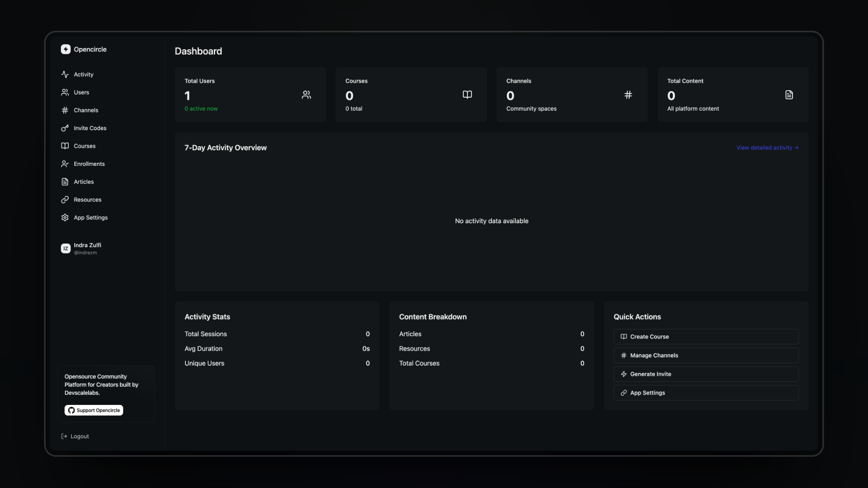Click the Indra Zulfi profile avatar
The width and height of the screenshot is (868, 488).
pos(66,248)
